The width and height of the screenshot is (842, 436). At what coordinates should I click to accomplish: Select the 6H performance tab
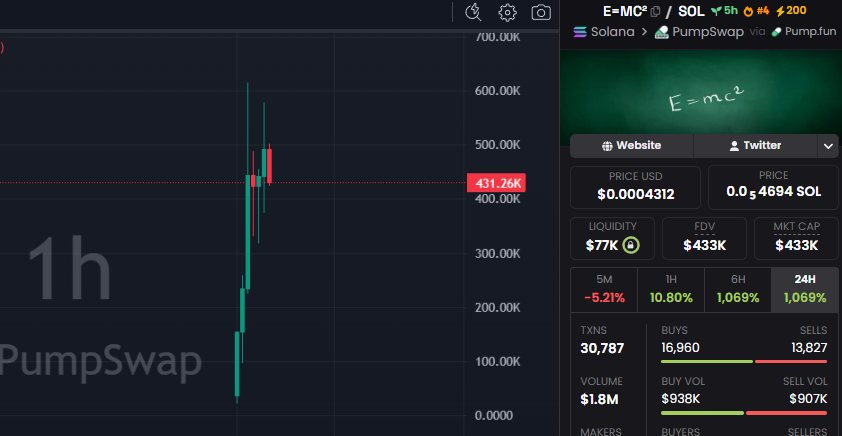[x=737, y=288]
